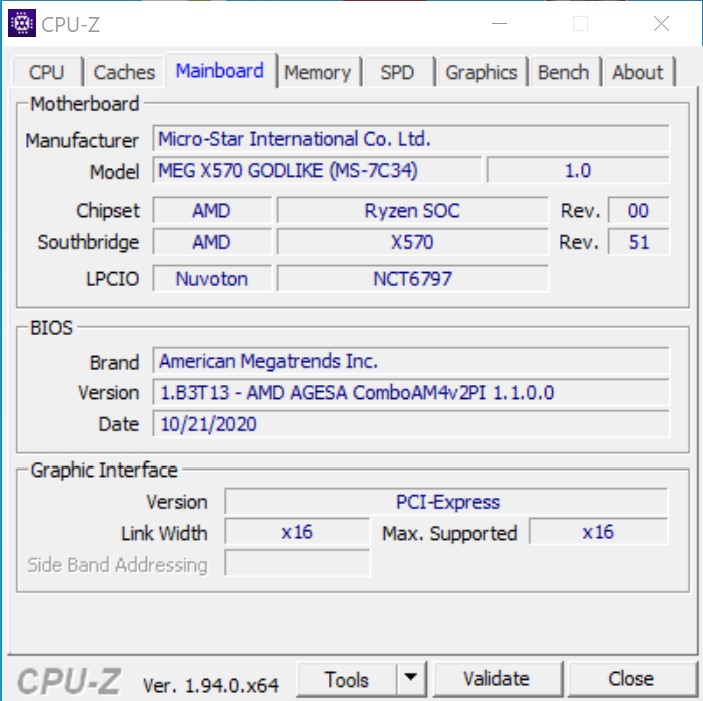Select the Southbridge X570 field
703x701 pixels.
point(412,242)
